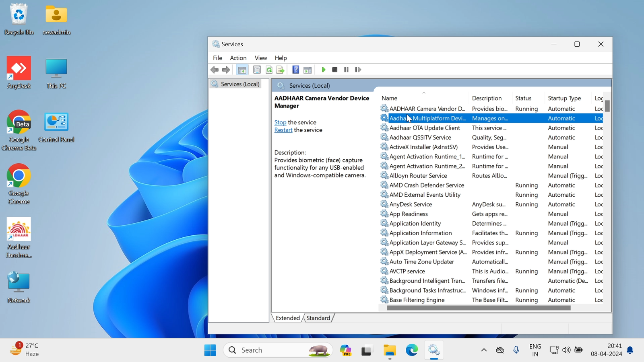Open the Aadhaar Enrolme... desktop shortcut
This screenshot has width=644, height=362.
pos(19,238)
